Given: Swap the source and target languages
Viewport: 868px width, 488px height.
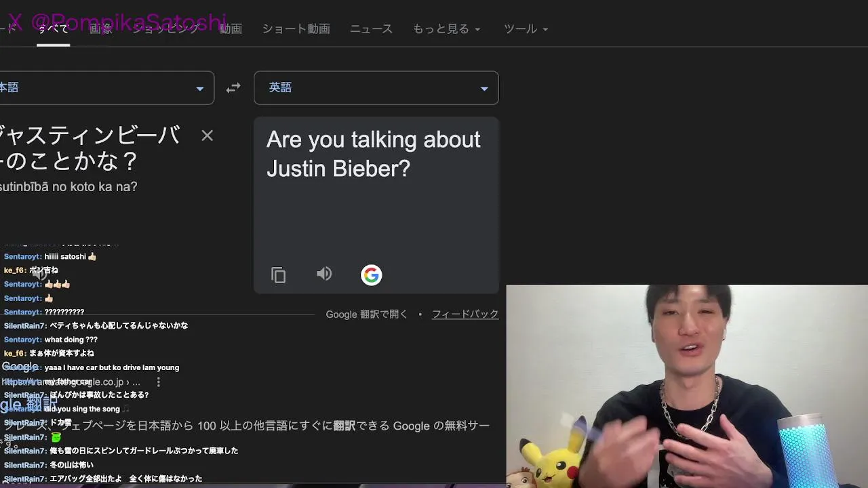Looking at the screenshot, I should pos(233,88).
